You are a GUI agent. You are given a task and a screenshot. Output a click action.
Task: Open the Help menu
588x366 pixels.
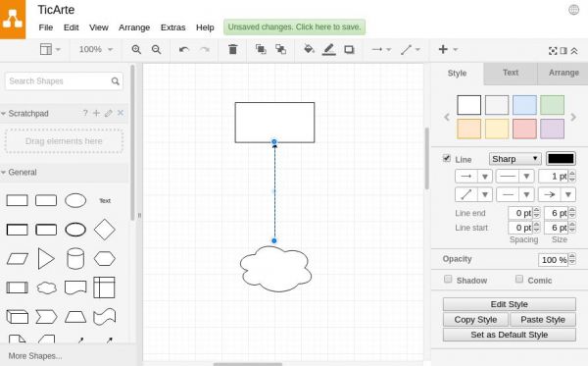tap(205, 27)
